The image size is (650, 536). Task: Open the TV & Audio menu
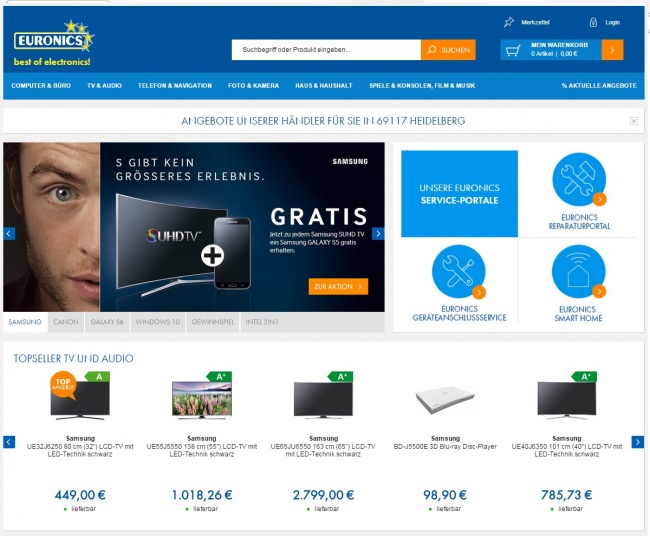pos(104,86)
